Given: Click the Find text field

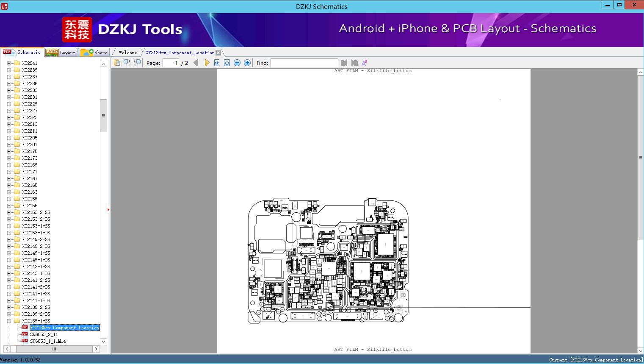Looking at the screenshot, I should 304,63.
